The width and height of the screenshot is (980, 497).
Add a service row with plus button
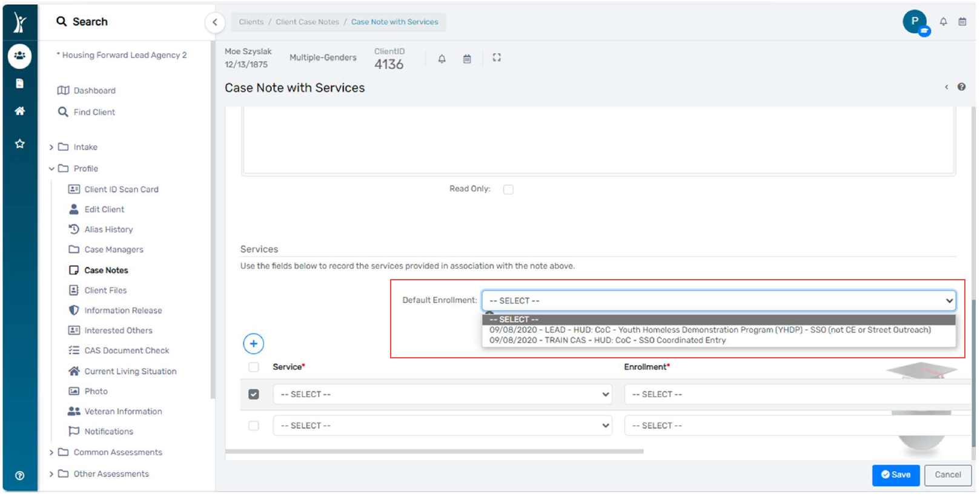point(253,344)
